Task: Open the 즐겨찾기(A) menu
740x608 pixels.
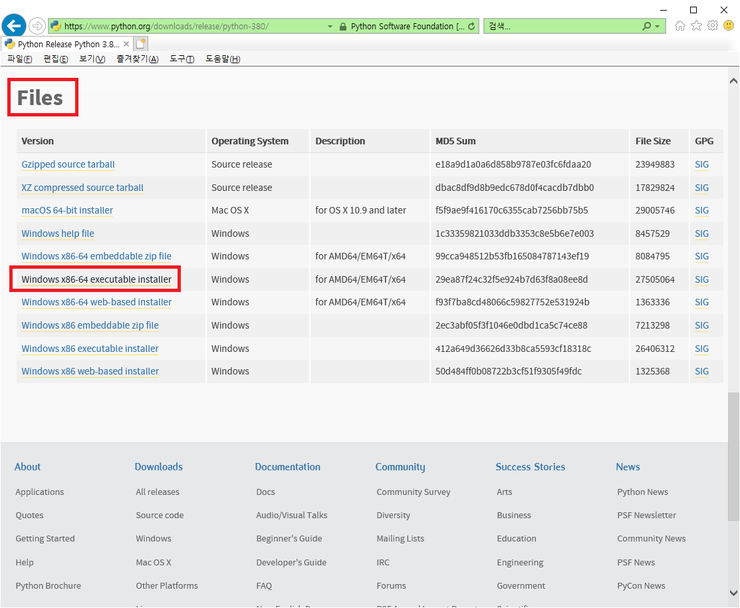Action: 137,59
